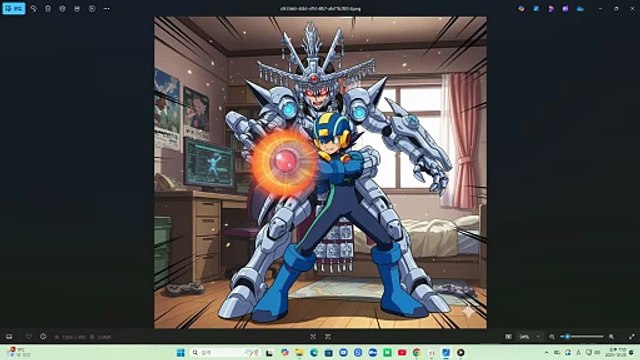Open Microsoft Edge from the taskbar

(x=314, y=353)
